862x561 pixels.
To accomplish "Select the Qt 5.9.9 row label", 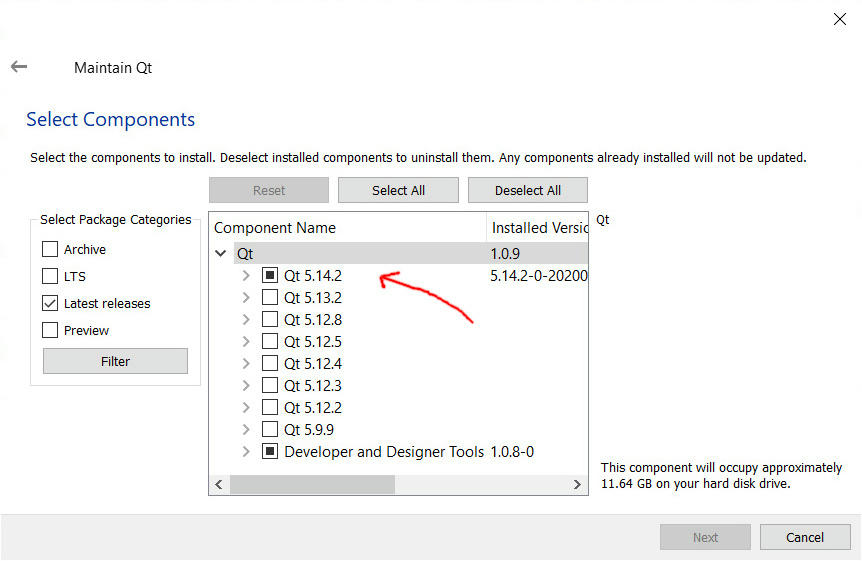I will [x=309, y=430].
